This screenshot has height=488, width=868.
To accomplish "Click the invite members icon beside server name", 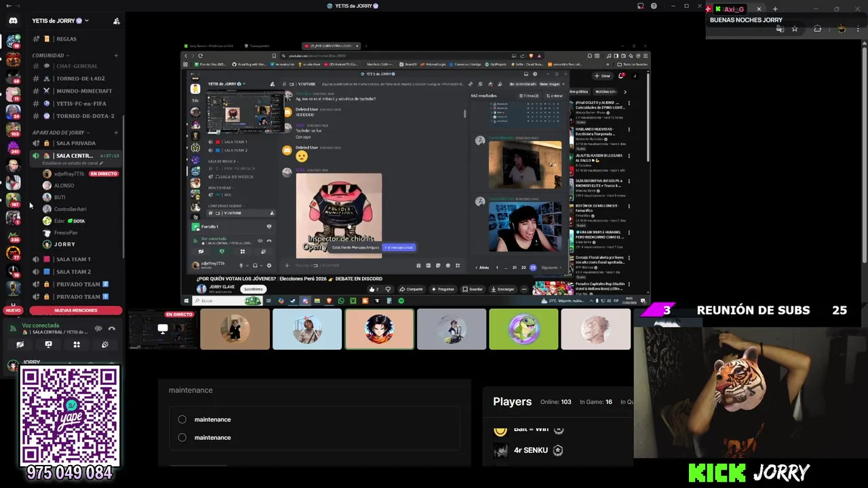I will [x=117, y=21].
